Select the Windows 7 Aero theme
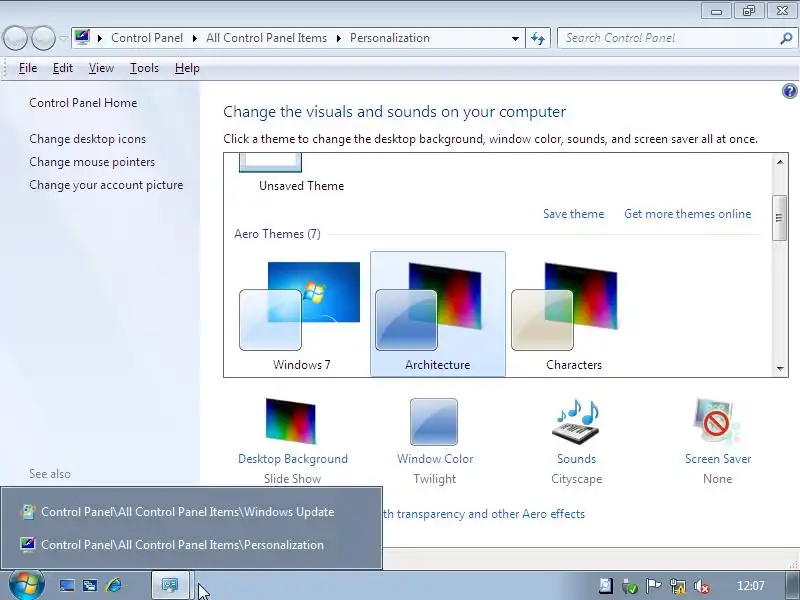Viewport: 800px width, 600px height. coord(301,314)
